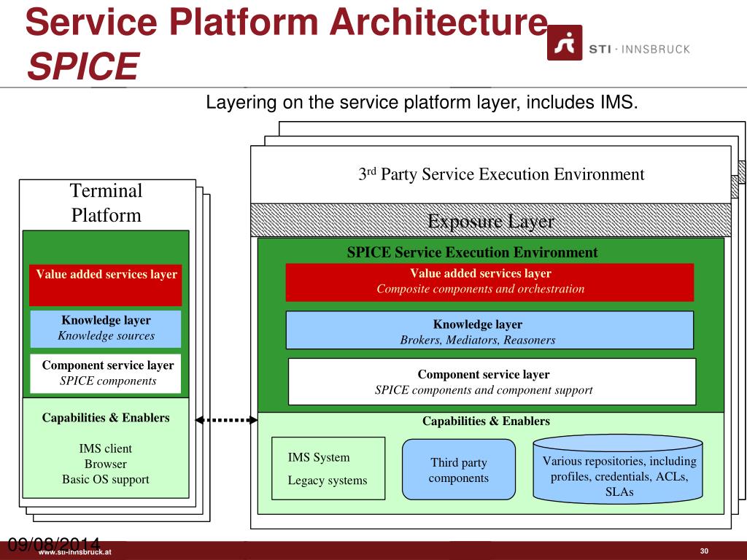Select the 3rd Party Service Execution Environment box
The height and width of the screenshot is (560, 747).
tap(491, 175)
